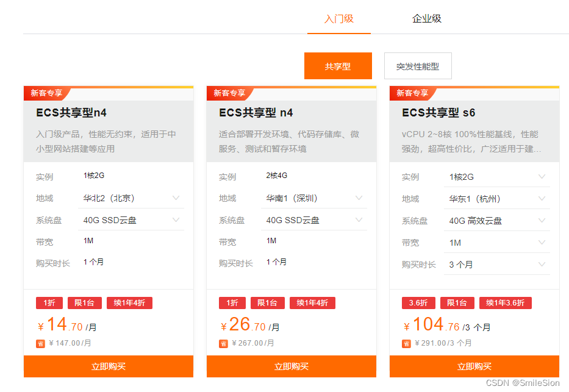Open 购买时长 dropdown showing 3 个月

497,265
